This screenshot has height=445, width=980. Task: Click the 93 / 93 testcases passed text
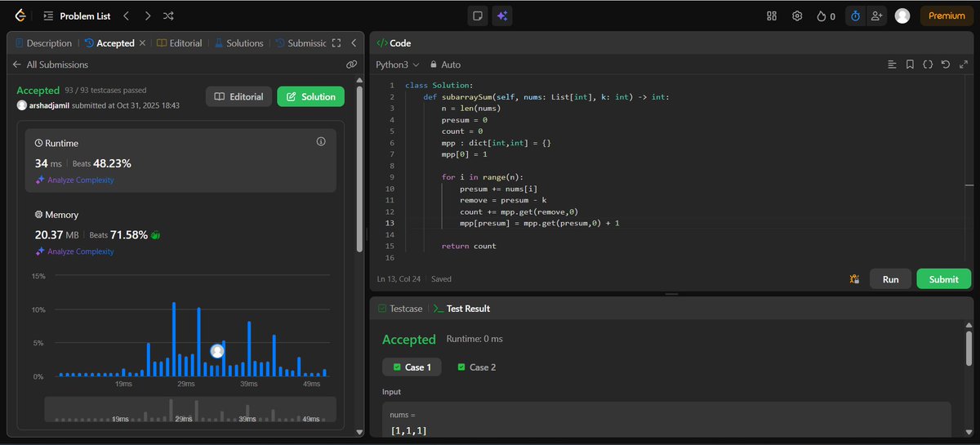(x=106, y=91)
